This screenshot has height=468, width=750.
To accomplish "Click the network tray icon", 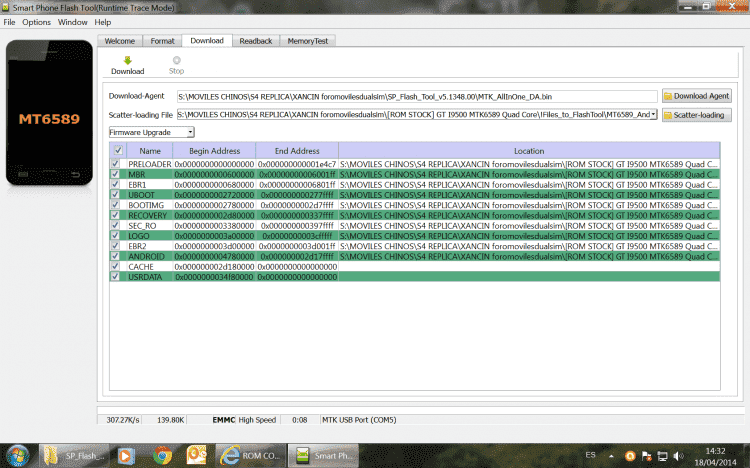I will point(662,456).
